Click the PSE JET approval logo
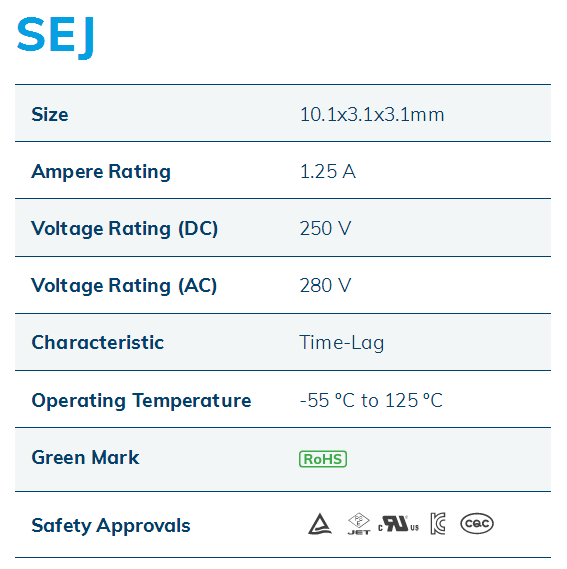 pos(359,524)
